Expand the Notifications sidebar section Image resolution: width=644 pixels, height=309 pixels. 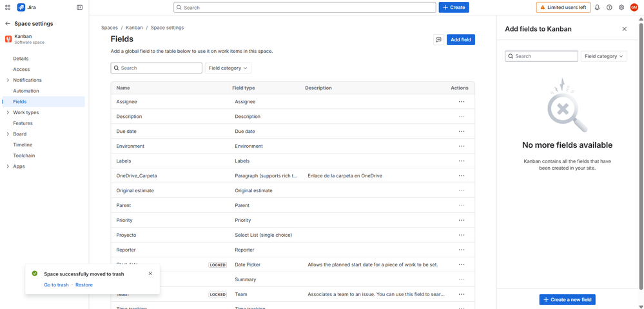tap(8, 80)
